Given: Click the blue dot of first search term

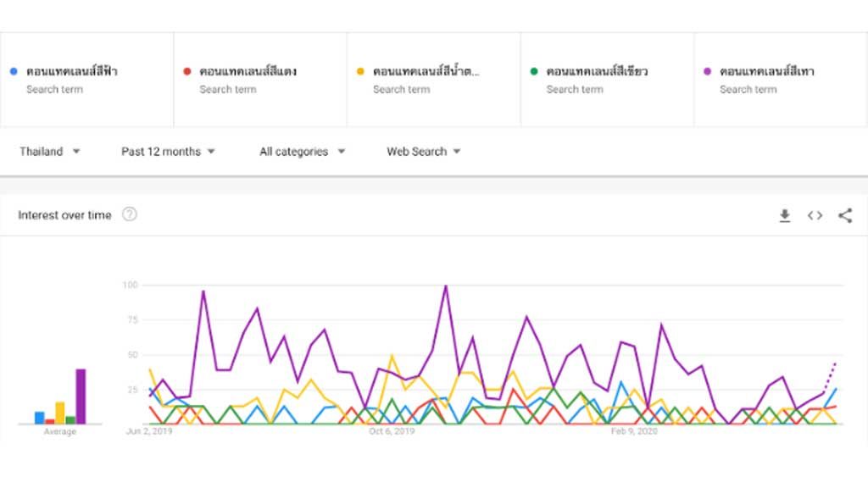Looking at the screenshot, I should (x=14, y=72).
